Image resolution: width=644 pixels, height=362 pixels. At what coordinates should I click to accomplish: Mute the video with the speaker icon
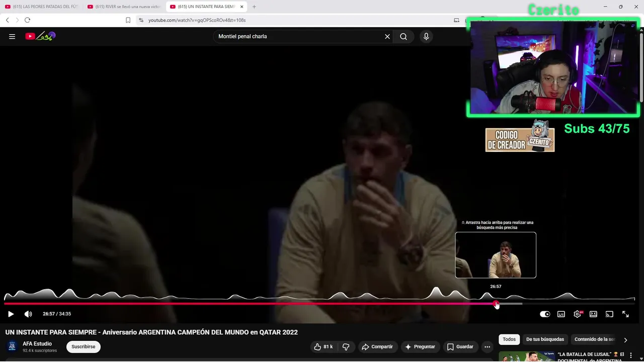pos(28,314)
